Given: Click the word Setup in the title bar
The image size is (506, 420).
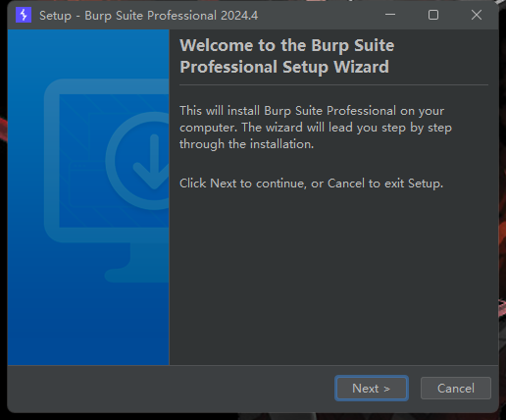Looking at the screenshot, I should [x=55, y=16].
